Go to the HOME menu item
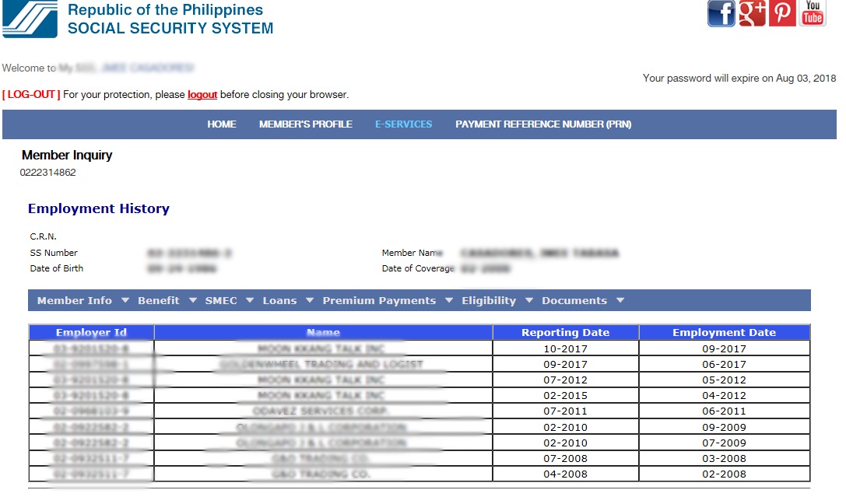This screenshot has height=504, width=846. pos(221,124)
